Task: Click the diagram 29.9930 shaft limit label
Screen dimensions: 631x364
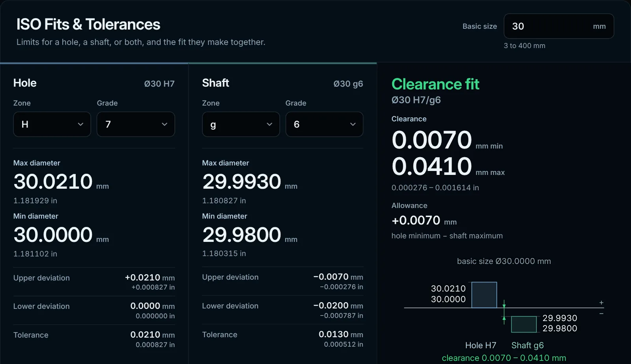Action: click(560, 318)
